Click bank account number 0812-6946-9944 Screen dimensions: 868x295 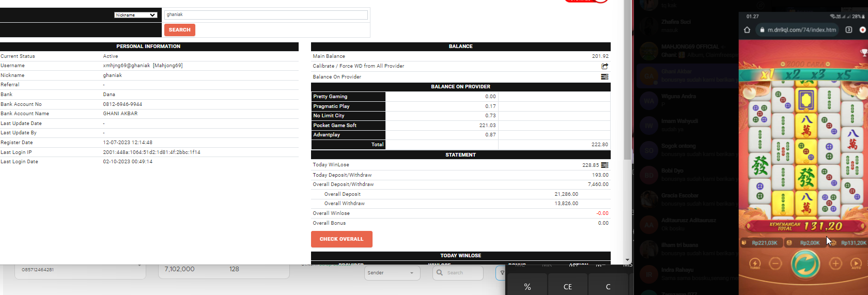click(122, 104)
